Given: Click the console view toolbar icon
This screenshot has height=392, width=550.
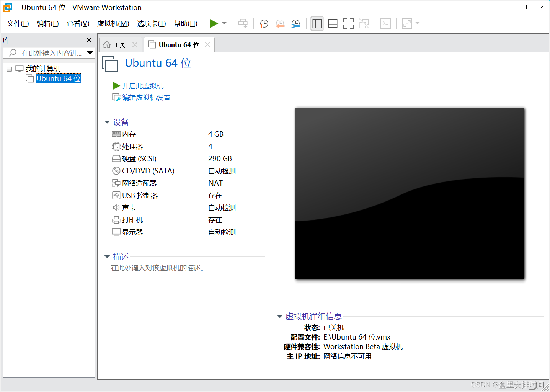Looking at the screenshot, I should 386,24.
